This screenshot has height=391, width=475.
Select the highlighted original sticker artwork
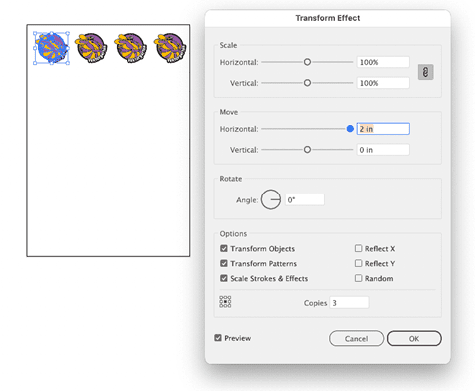[51, 48]
